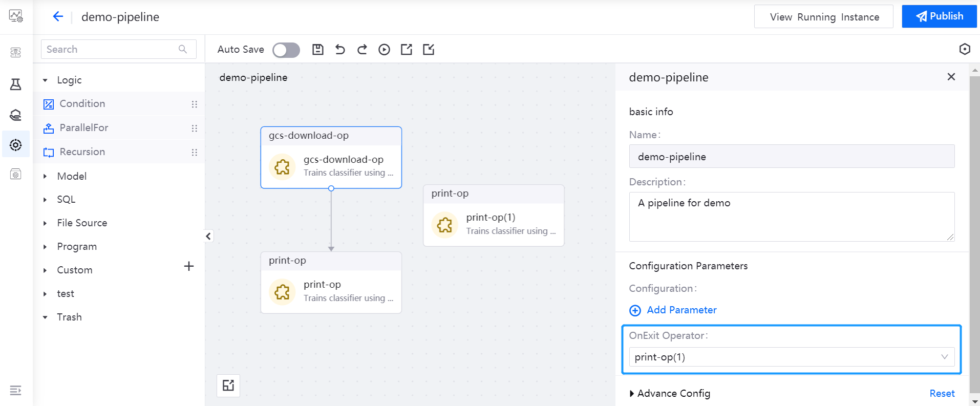Click View Running Instance button

824,17
